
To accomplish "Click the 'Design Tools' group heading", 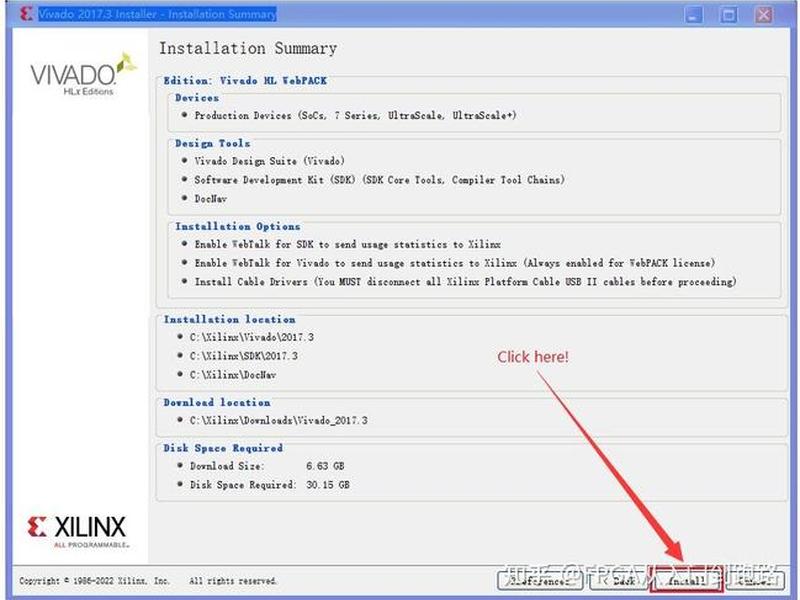I will coord(213,143).
